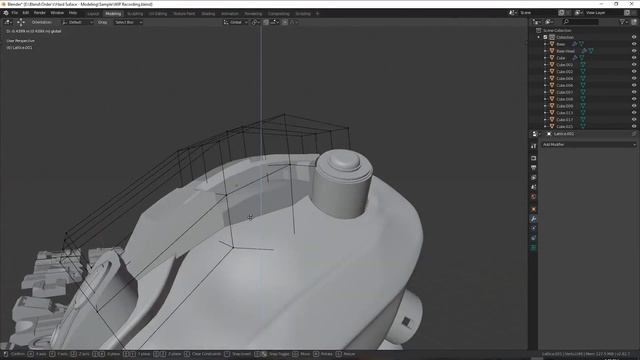This screenshot has width=640, height=360.
Task: Open the Help menu
Action: coord(73,13)
